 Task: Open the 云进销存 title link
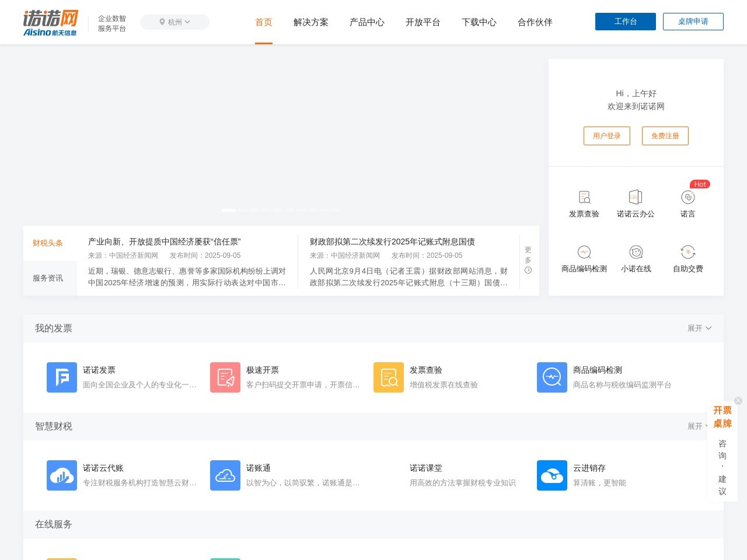[589, 468]
